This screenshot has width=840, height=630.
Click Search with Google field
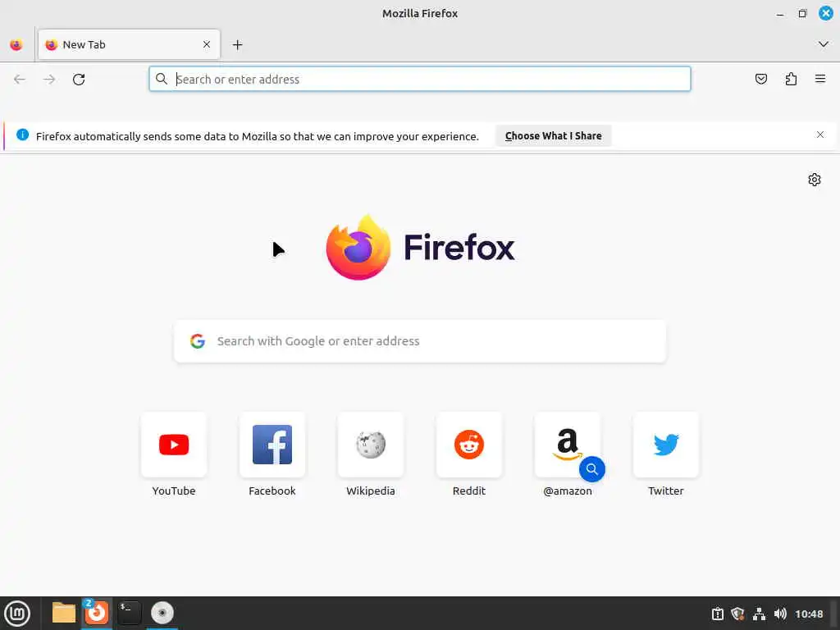pyautogui.click(x=420, y=341)
